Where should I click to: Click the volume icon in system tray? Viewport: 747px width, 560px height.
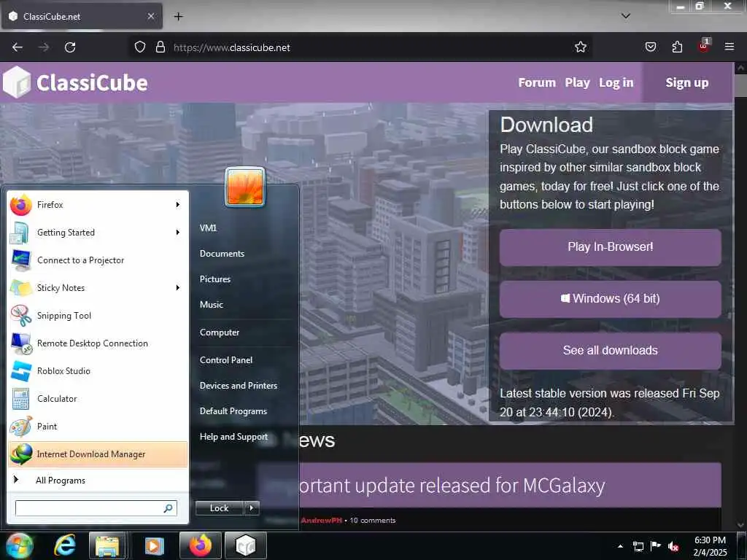click(673, 546)
